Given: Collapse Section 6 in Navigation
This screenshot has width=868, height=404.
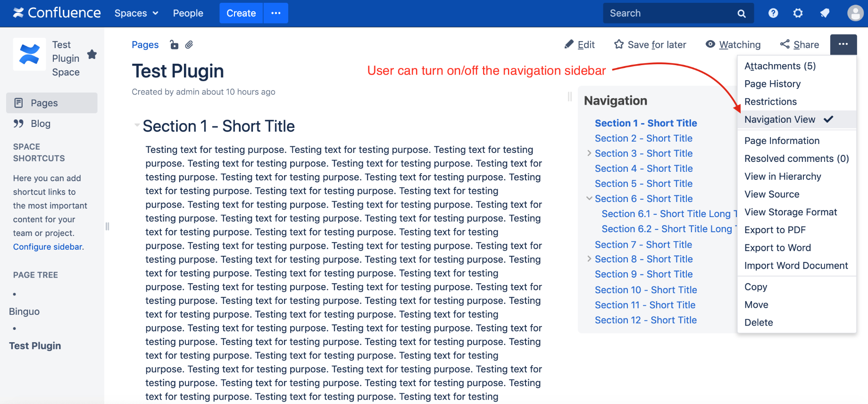Looking at the screenshot, I should tap(589, 198).
